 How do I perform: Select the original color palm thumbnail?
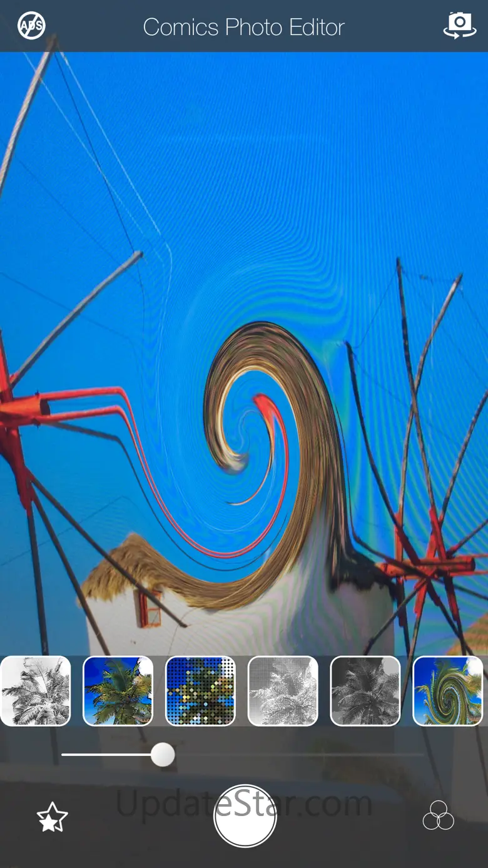coord(118,691)
